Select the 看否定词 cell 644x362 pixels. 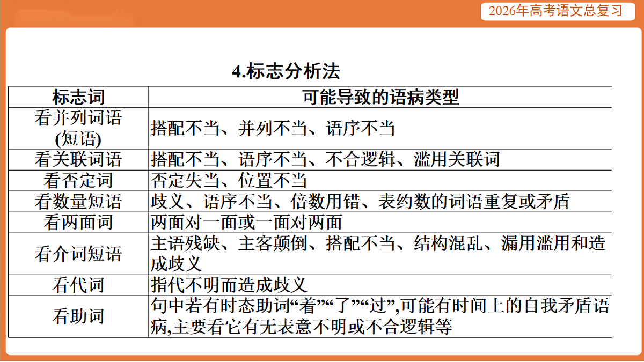[78, 180]
